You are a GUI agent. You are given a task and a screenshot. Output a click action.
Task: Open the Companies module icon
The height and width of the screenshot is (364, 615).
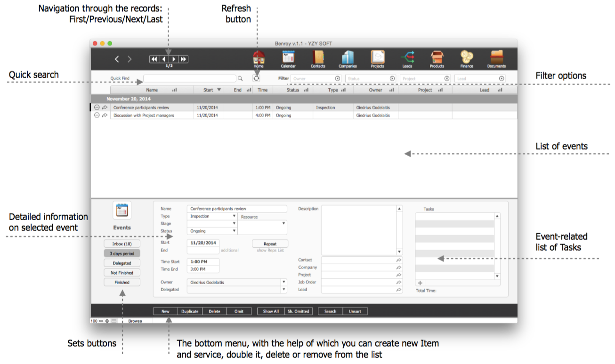[348, 58]
